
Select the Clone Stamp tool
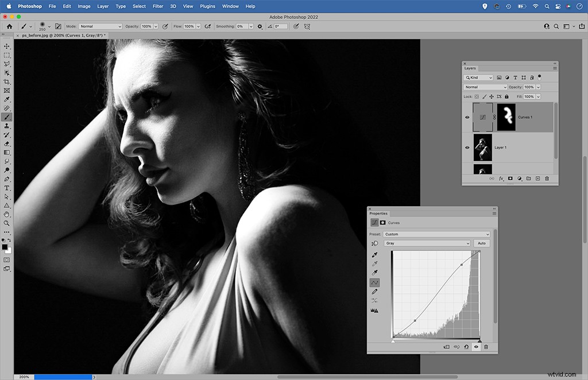click(x=7, y=126)
